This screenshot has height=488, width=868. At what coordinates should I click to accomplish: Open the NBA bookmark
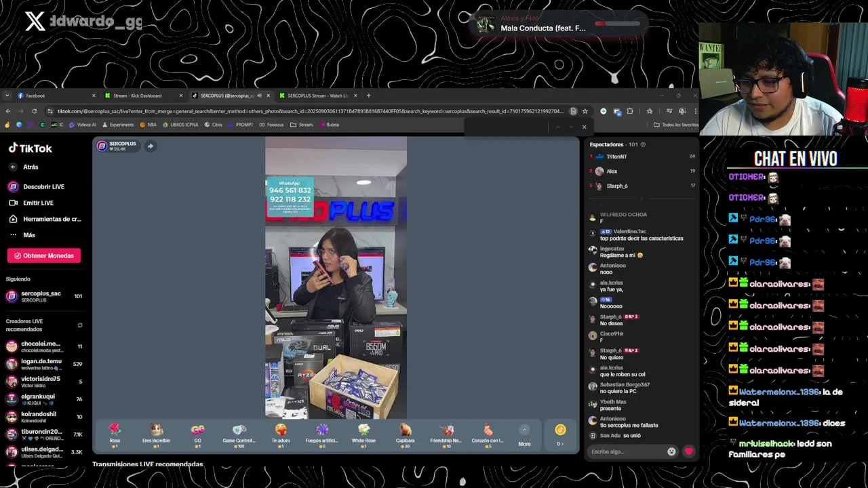(148, 125)
